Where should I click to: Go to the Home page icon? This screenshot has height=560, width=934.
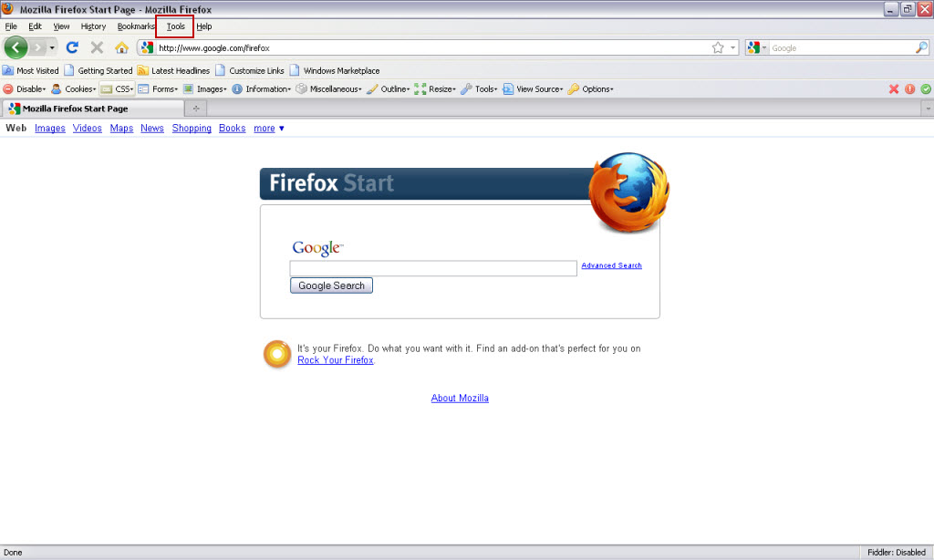(121, 47)
